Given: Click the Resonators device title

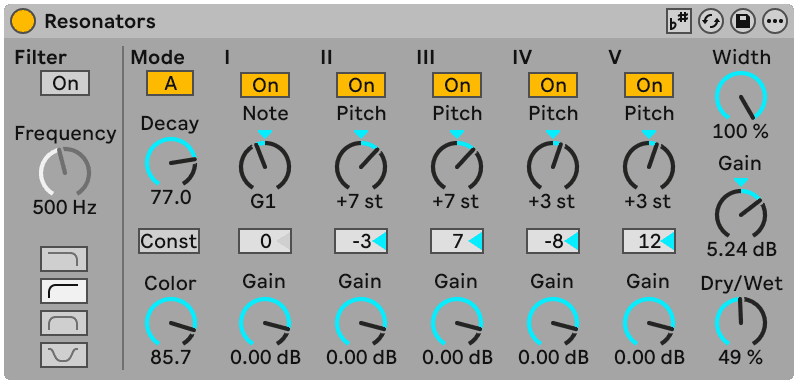Looking at the screenshot, I should tap(100, 21).
